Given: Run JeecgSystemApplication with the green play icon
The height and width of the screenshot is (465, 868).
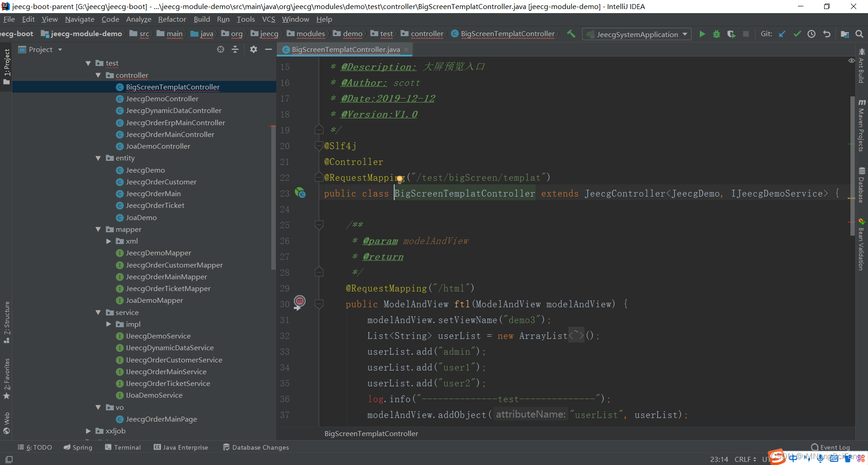Looking at the screenshot, I should [702, 34].
